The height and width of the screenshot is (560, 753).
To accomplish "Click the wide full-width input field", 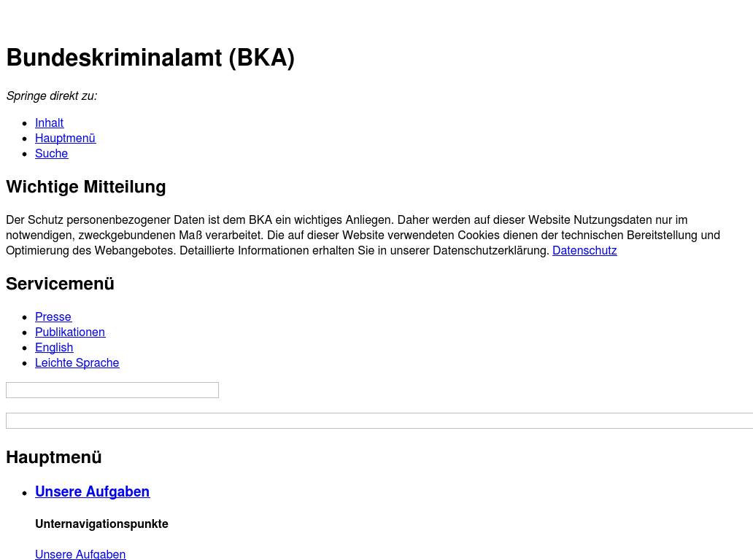I will click(379, 421).
